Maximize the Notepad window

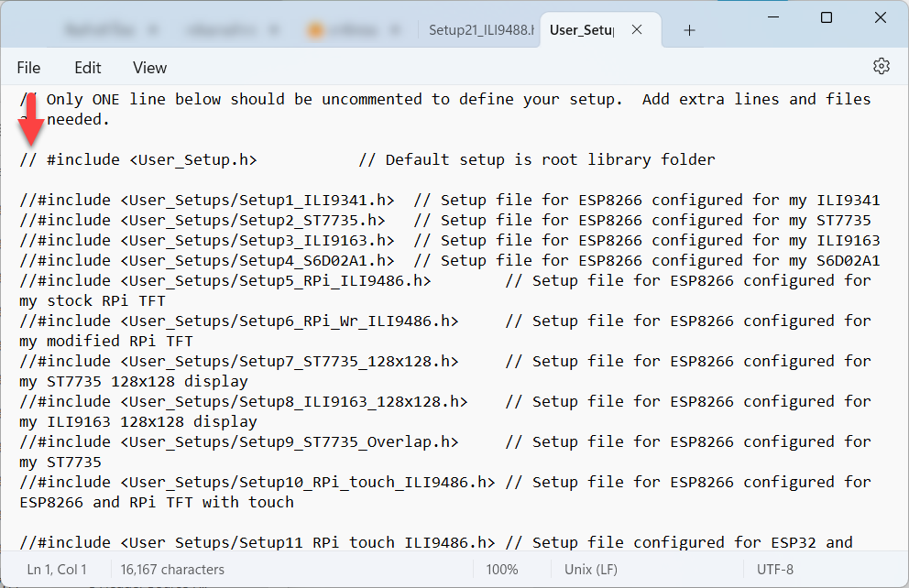[827, 17]
